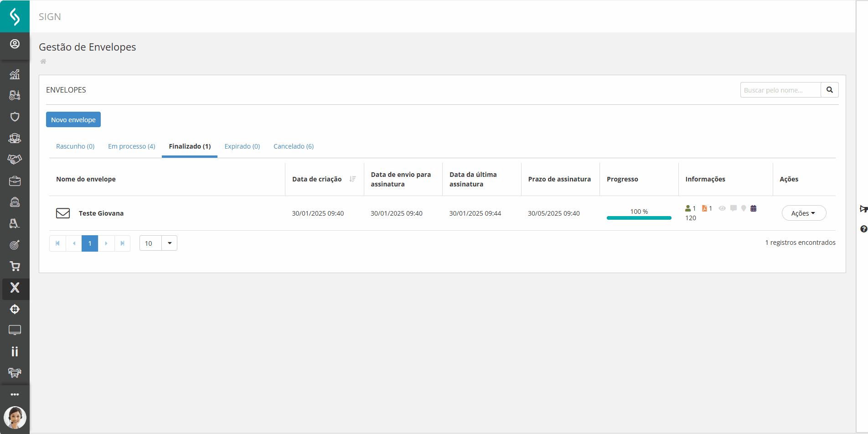Click the Gestão de Envelopes page title
868x434 pixels.
[x=88, y=47]
